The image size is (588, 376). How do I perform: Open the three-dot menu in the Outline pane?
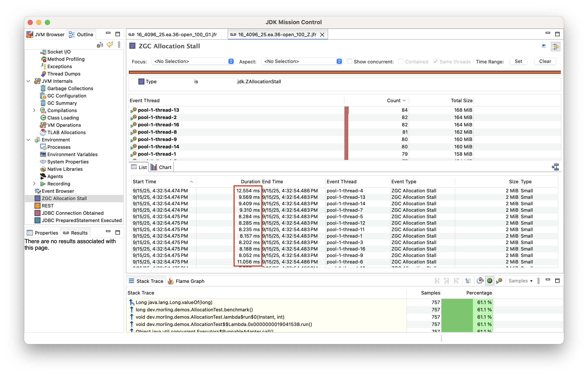(x=119, y=45)
